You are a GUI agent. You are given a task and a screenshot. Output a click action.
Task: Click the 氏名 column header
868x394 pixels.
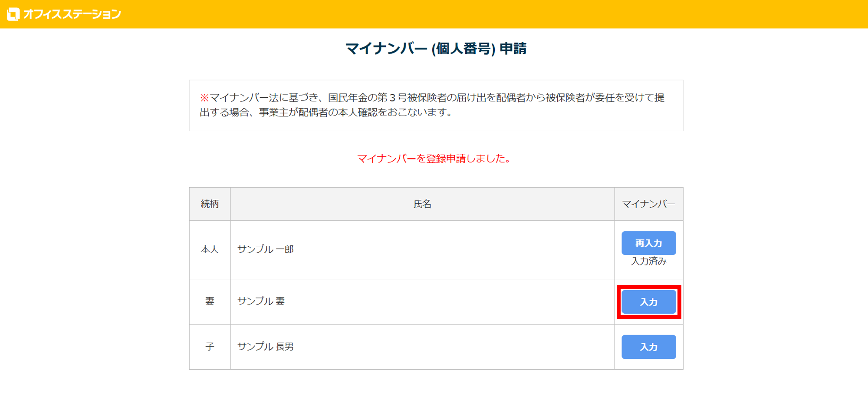coord(422,204)
